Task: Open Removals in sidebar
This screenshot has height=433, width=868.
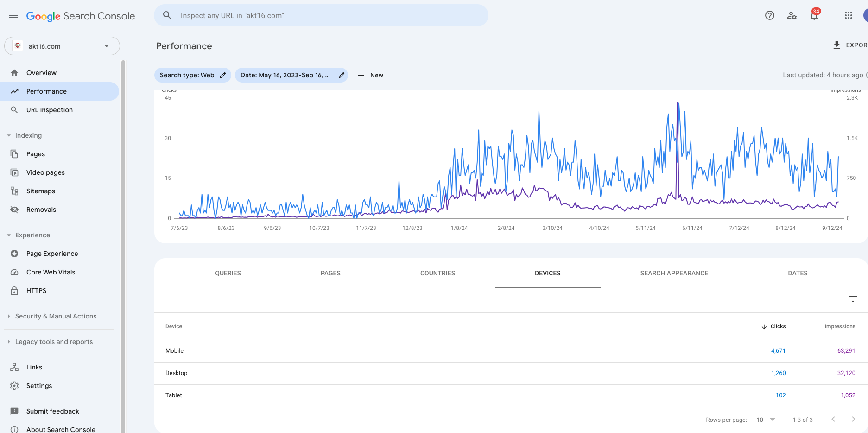Action: (41, 210)
